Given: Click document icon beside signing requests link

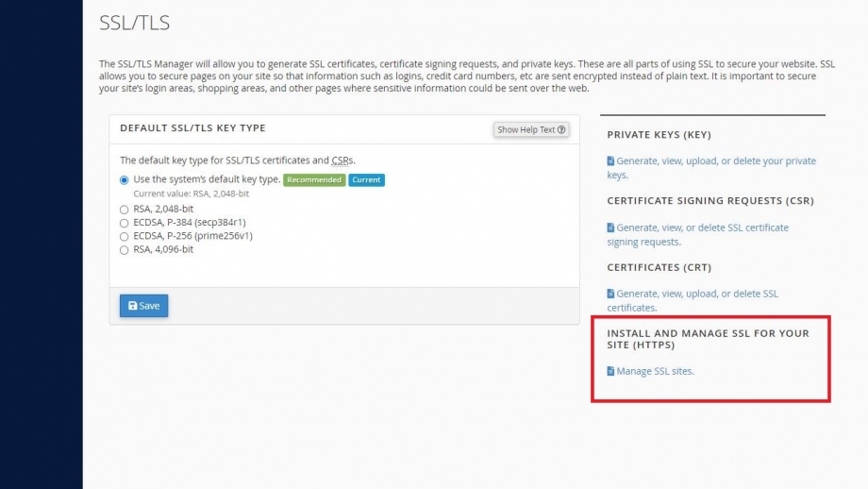Looking at the screenshot, I should pos(610,228).
